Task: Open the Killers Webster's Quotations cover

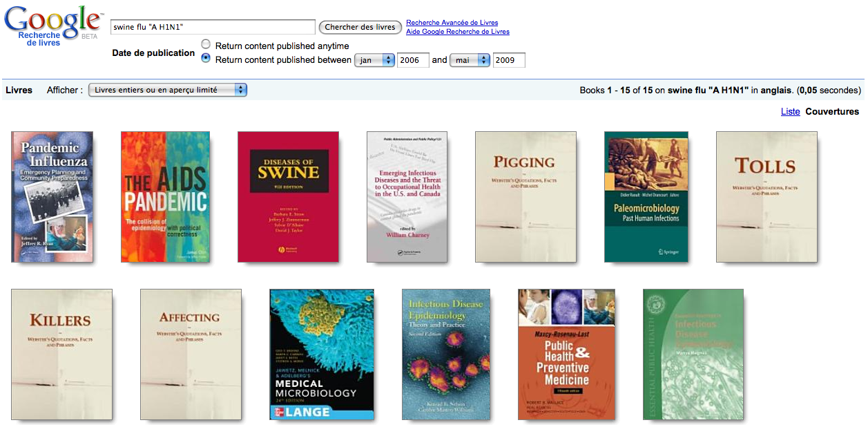Action: pos(62,354)
